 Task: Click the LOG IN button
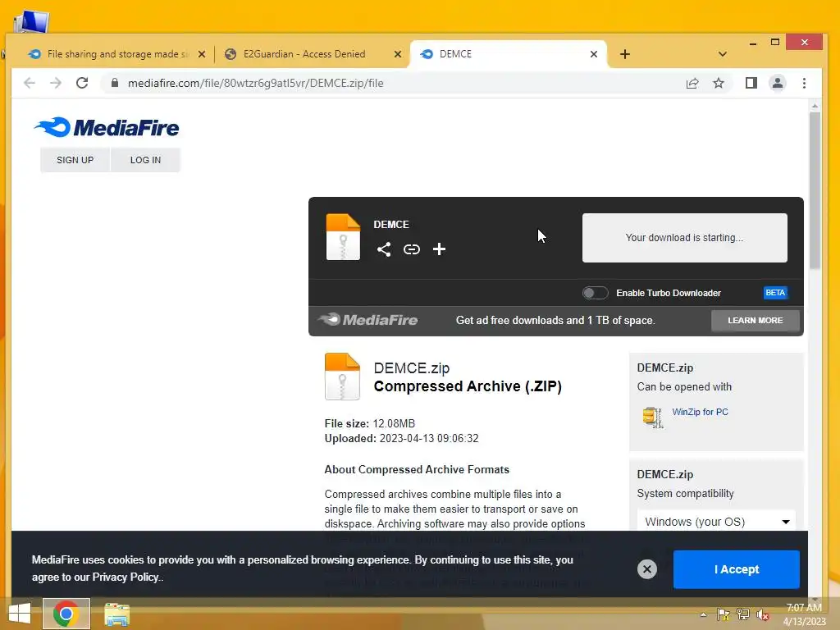(145, 160)
